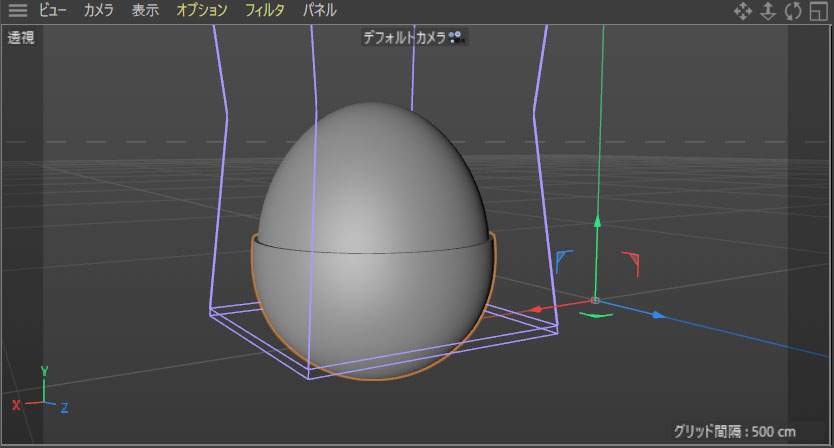Screen dimensions: 834x448
Task: Click the 透視 perspective view label
Action: 21,38
